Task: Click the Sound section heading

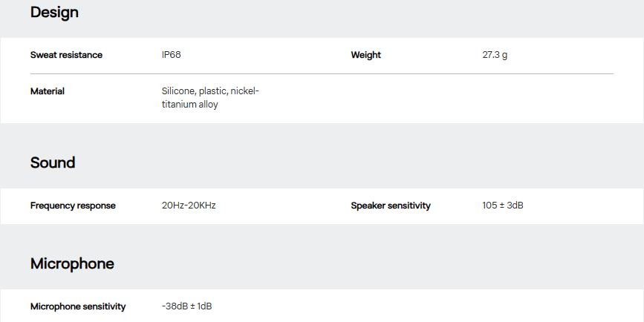Action: tap(53, 162)
